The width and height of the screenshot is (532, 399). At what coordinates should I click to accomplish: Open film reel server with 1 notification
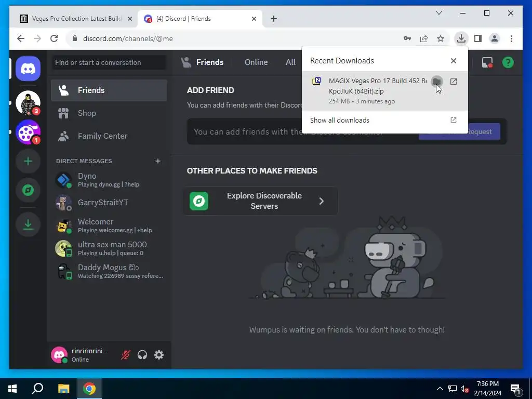pos(28,132)
